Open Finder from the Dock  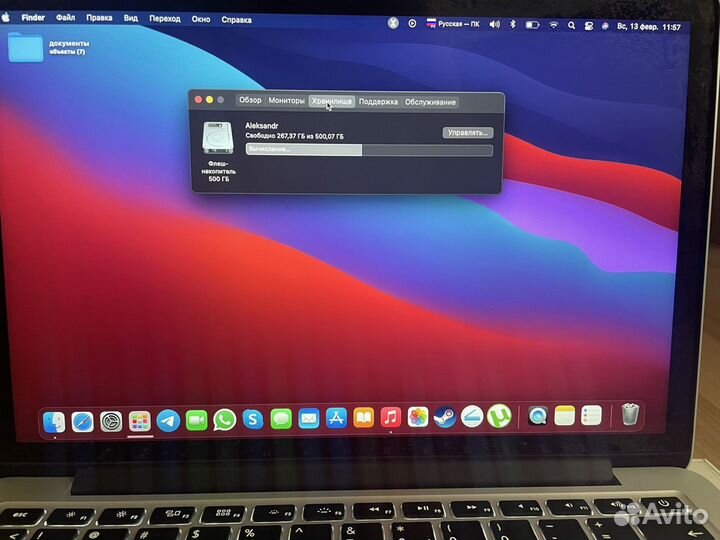[54, 422]
